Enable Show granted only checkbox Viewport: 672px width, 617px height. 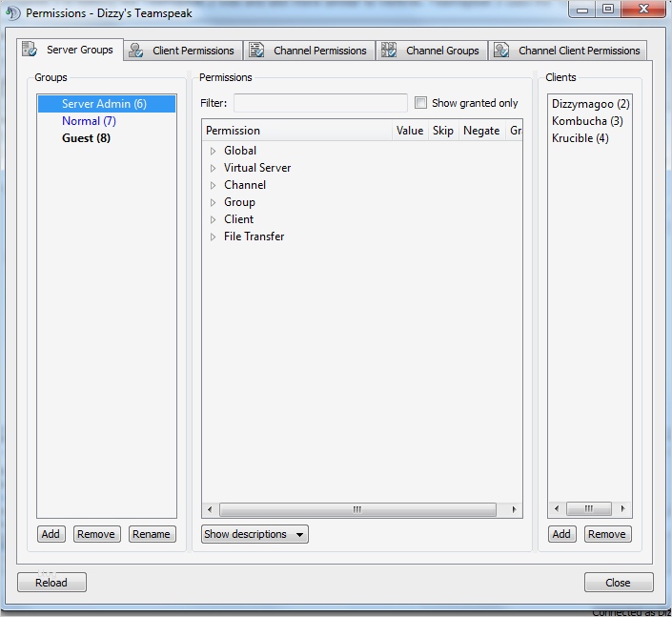click(420, 103)
